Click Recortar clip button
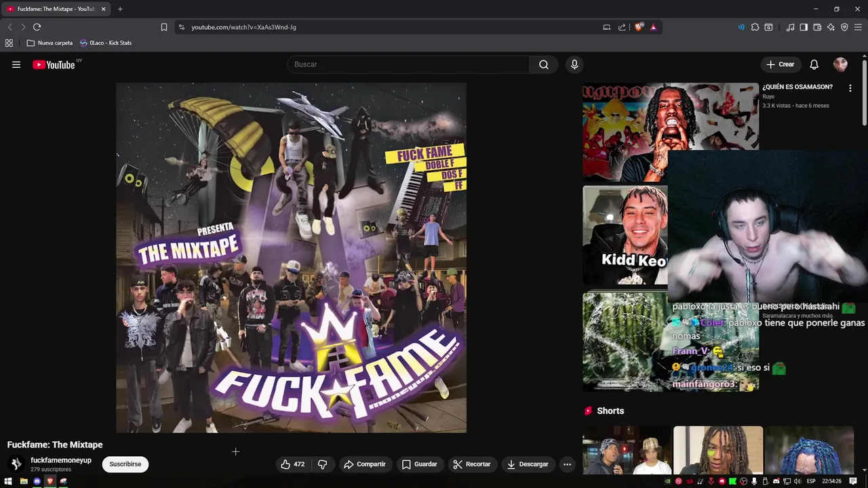 pos(472,464)
